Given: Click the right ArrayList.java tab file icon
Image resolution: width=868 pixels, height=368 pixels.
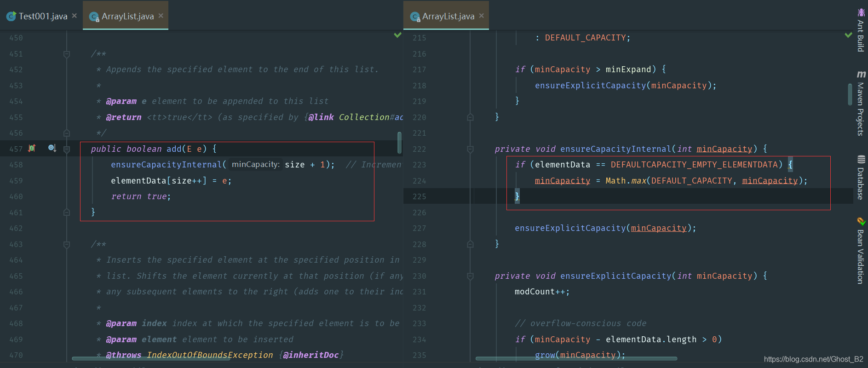Looking at the screenshot, I should tap(415, 17).
